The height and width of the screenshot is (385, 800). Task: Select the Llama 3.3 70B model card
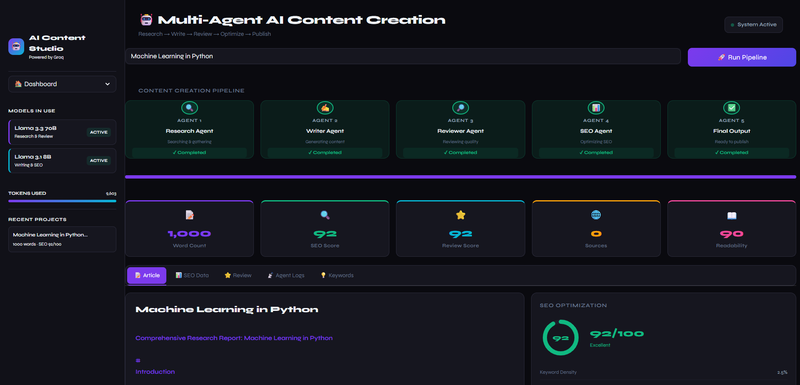[62, 132]
